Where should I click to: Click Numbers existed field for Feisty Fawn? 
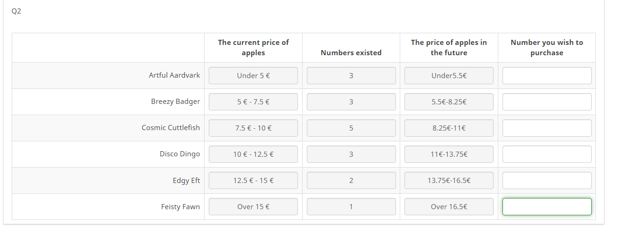tap(351, 207)
